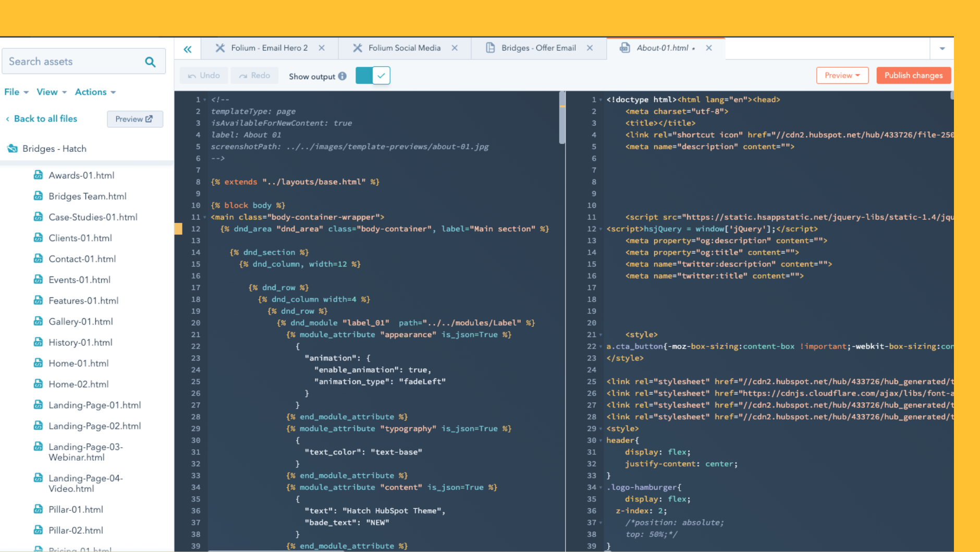This screenshot has width=980, height=552.
Task: Close the Folium - Email Hero 2 tab
Action: [322, 48]
